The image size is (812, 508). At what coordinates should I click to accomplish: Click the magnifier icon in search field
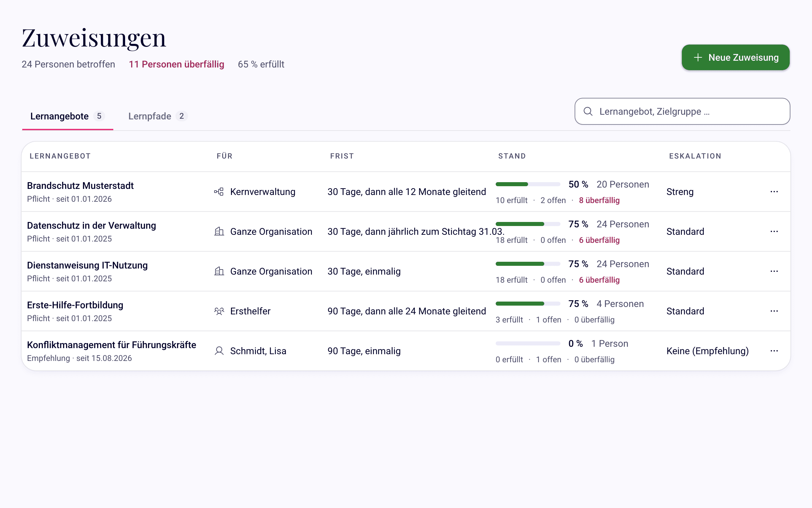[x=588, y=111]
